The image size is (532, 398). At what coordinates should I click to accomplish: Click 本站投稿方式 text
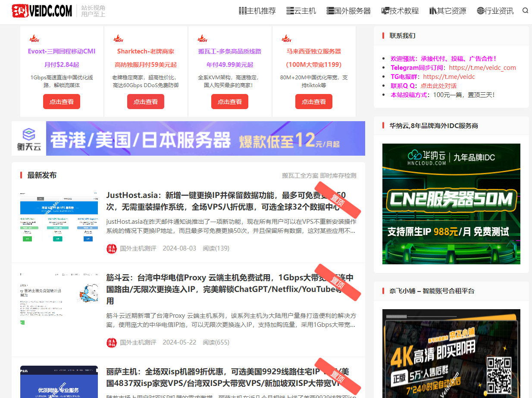(x=410, y=95)
